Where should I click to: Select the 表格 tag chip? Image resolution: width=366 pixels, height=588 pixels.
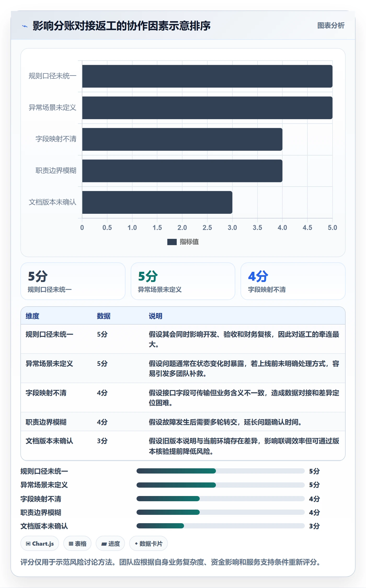point(77,544)
